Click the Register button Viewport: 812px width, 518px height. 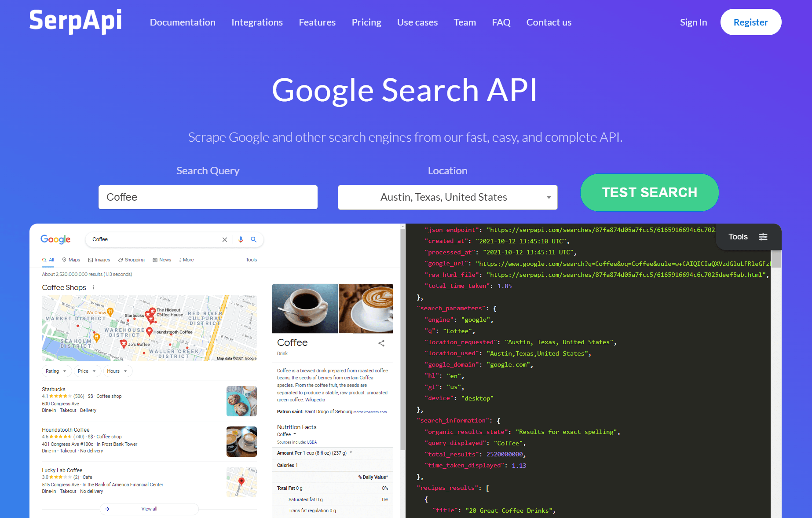[x=750, y=22]
